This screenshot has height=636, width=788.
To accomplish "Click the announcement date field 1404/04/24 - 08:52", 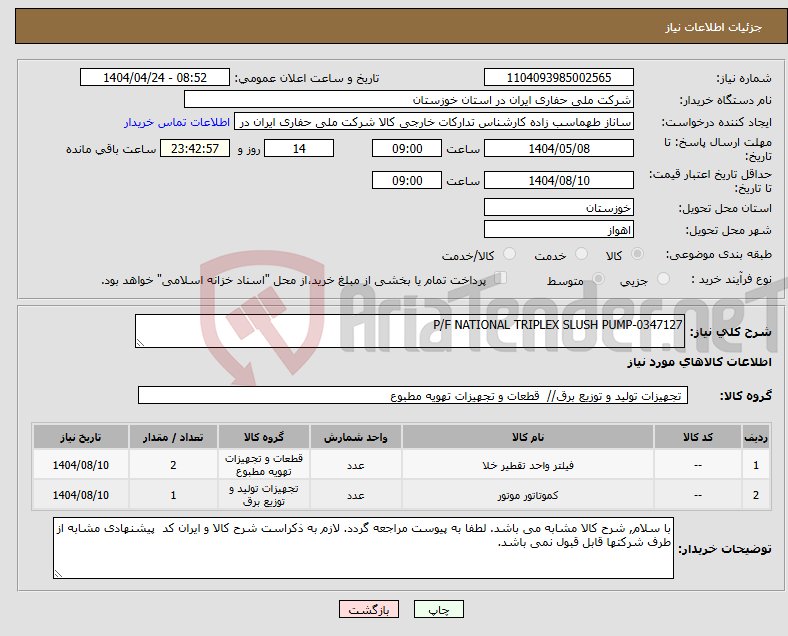I will click(155, 77).
